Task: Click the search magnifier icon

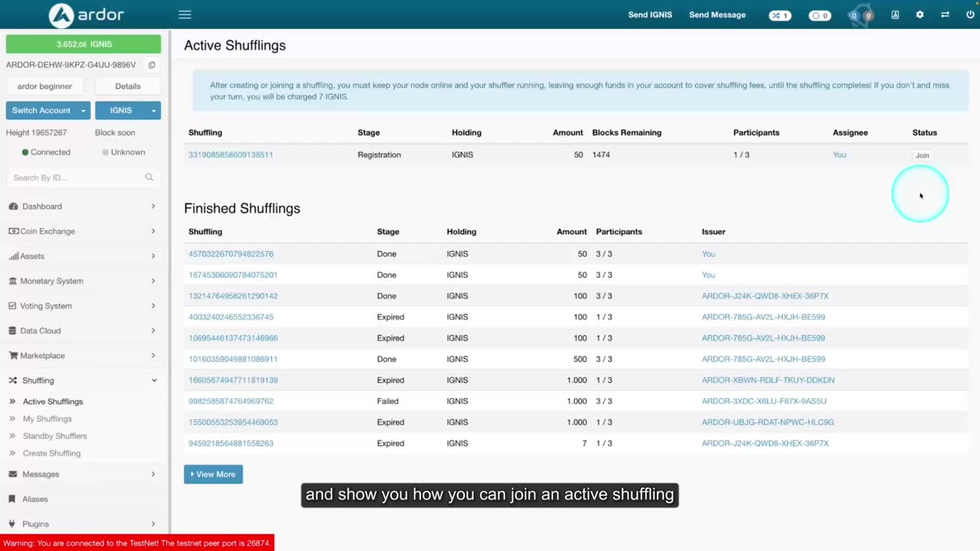Action: coord(149,178)
